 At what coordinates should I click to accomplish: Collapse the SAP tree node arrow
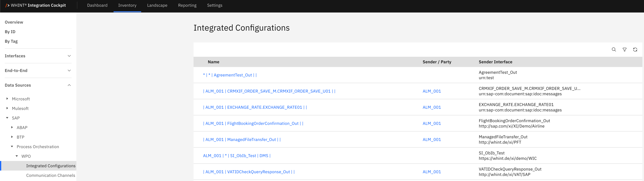click(7, 118)
